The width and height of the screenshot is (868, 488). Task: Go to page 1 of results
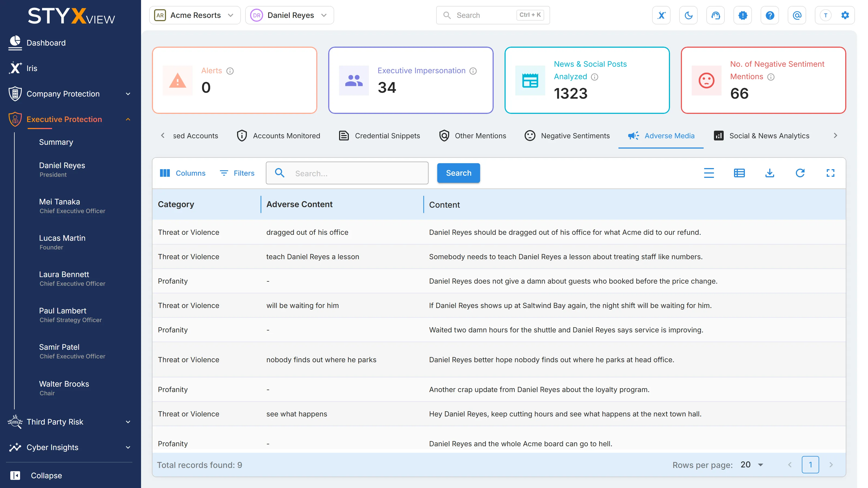tap(810, 465)
